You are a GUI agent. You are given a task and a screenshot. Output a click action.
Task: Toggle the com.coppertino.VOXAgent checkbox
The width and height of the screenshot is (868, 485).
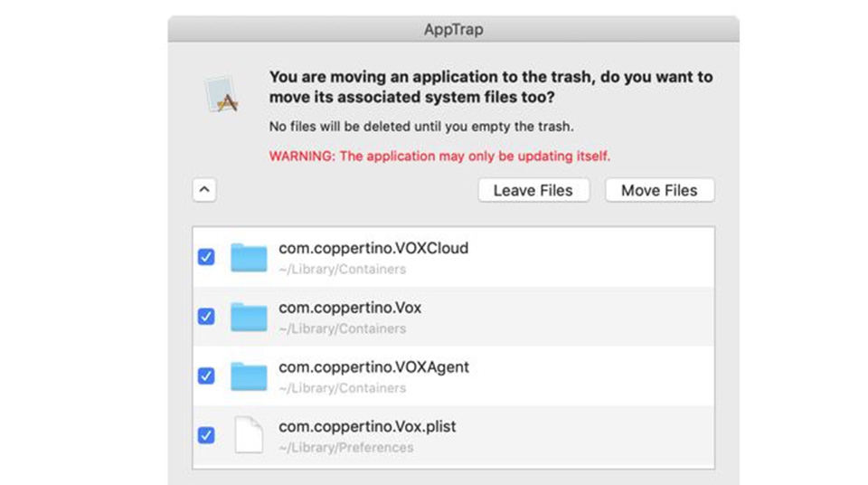tap(206, 376)
